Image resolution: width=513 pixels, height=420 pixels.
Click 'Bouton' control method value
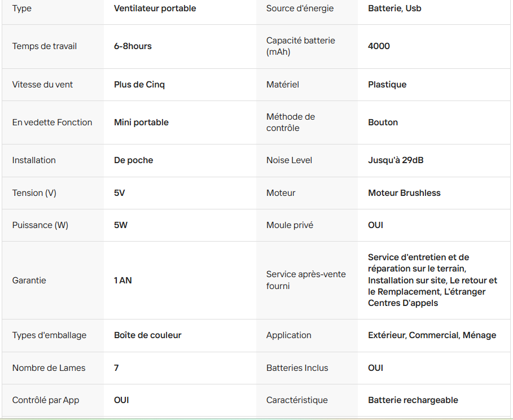click(383, 123)
